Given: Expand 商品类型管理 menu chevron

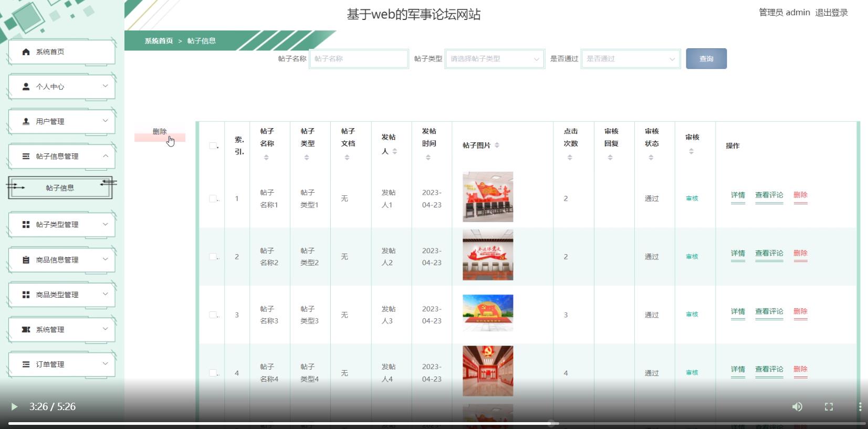Looking at the screenshot, I should pyautogui.click(x=105, y=294).
